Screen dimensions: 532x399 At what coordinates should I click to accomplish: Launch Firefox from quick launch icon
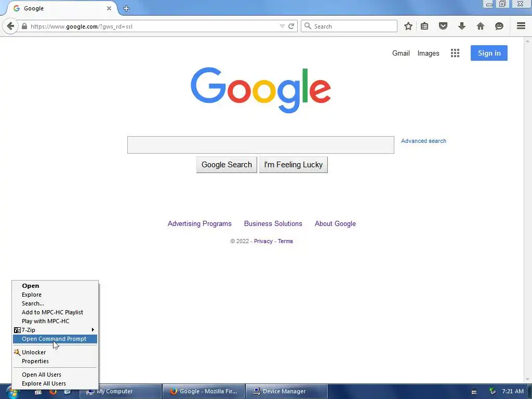coord(53,392)
